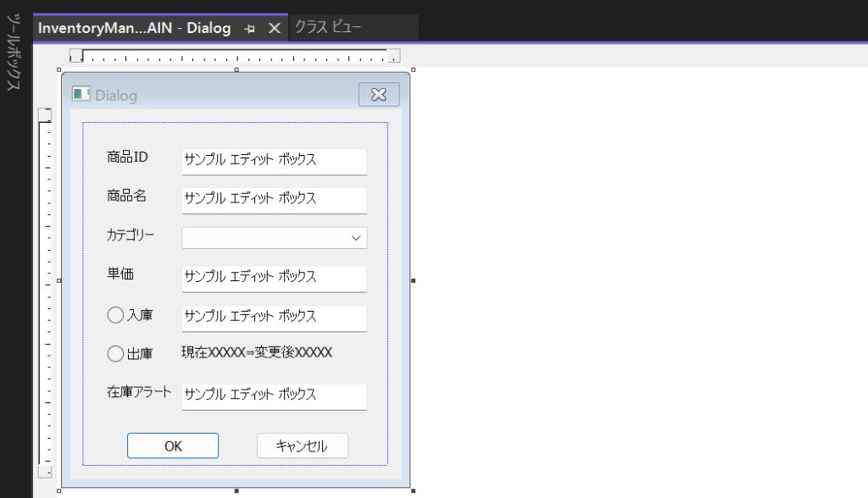Click the 在庫アラート edit box
This screenshot has height=498, width=868.
(274, 396)
